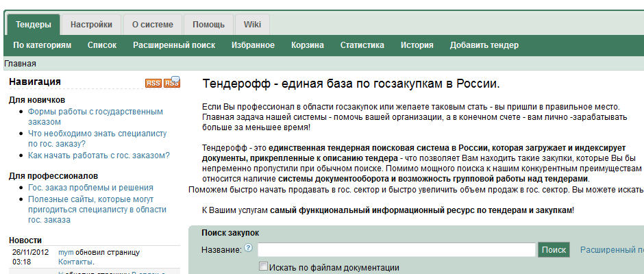Open Избранное menu item
644x274 pixels.
(x=253, y=45)
